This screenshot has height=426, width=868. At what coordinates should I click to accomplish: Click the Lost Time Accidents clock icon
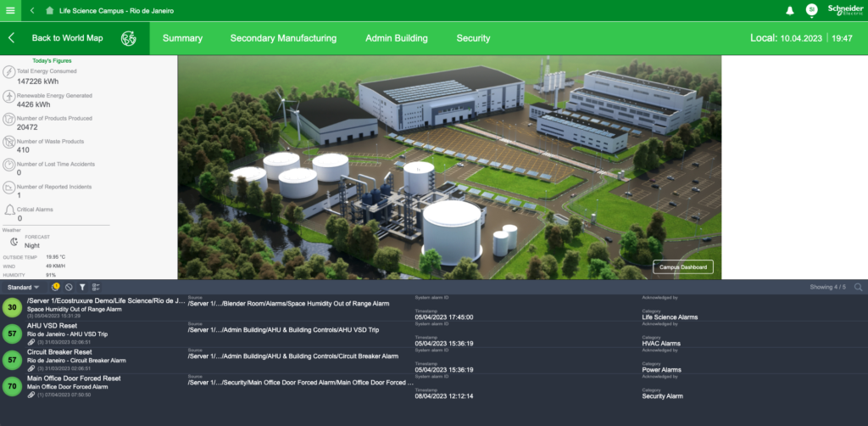point(8,165)
